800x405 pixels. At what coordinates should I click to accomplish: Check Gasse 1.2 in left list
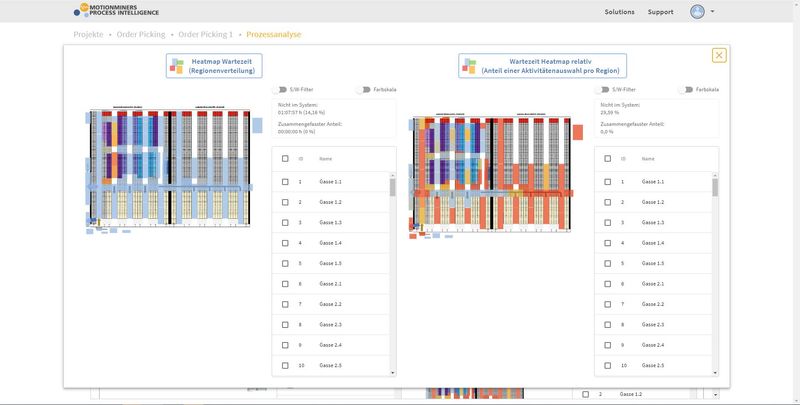(x=285, y=202)
